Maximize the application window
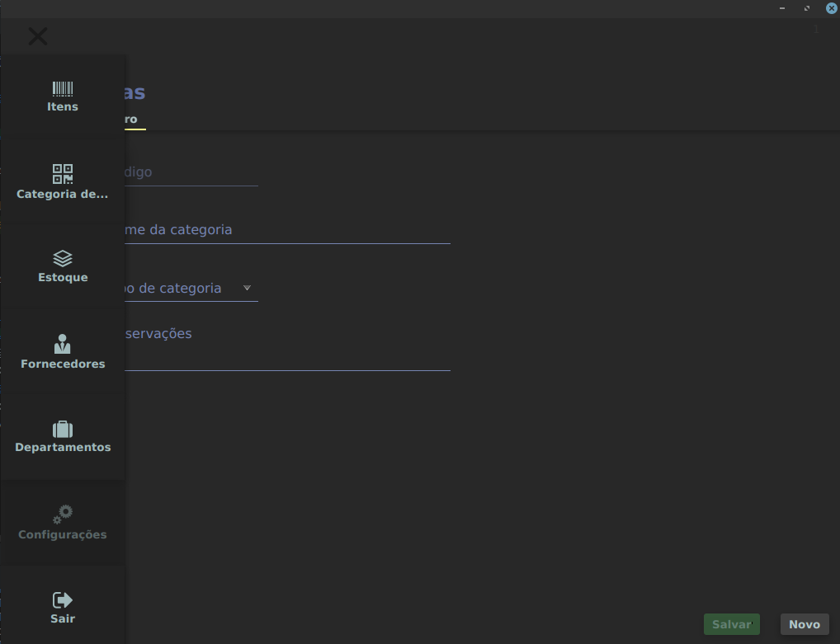The height and width of the screenshot is (644, 840). pyautogui.click(x=807, y=8)
